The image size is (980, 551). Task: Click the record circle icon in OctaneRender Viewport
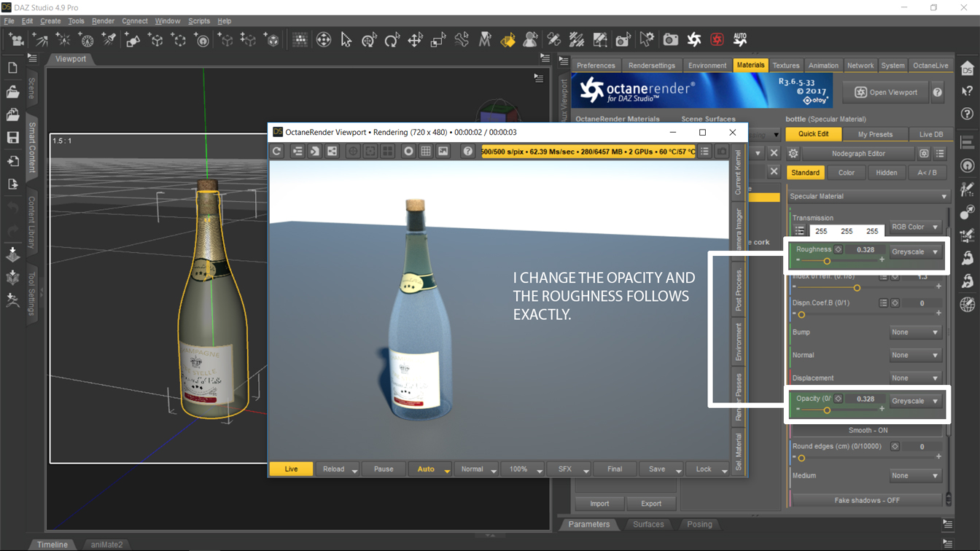coord(408,152)
